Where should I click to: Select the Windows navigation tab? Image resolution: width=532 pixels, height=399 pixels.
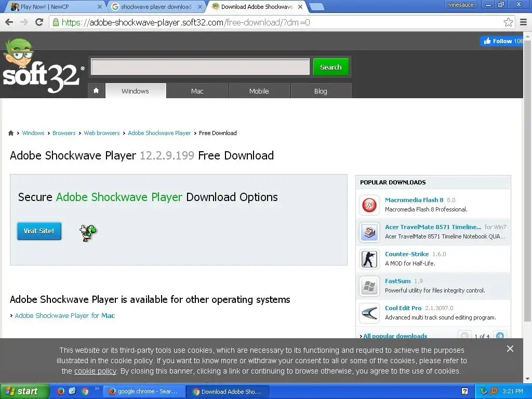click(x=136, y=91)
